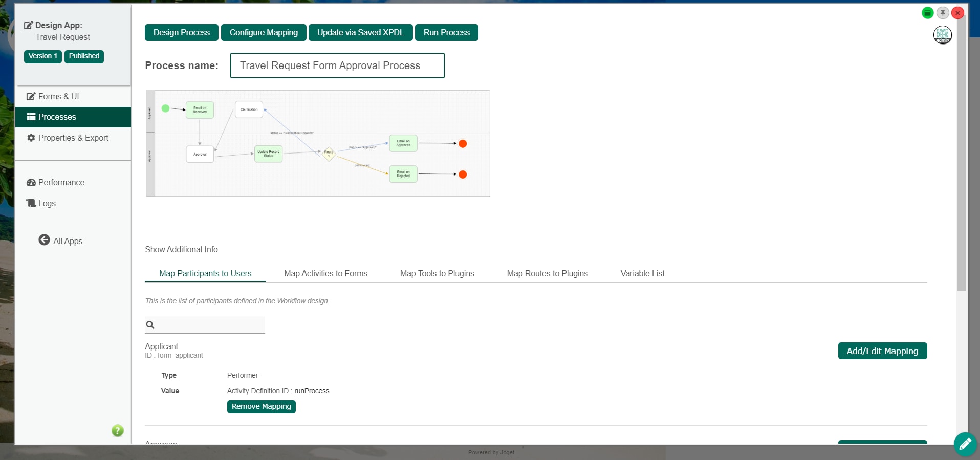This screenshot has width=980, height=460.
Task: Switch to Map Activities to Forms tab
Action: 326,274
